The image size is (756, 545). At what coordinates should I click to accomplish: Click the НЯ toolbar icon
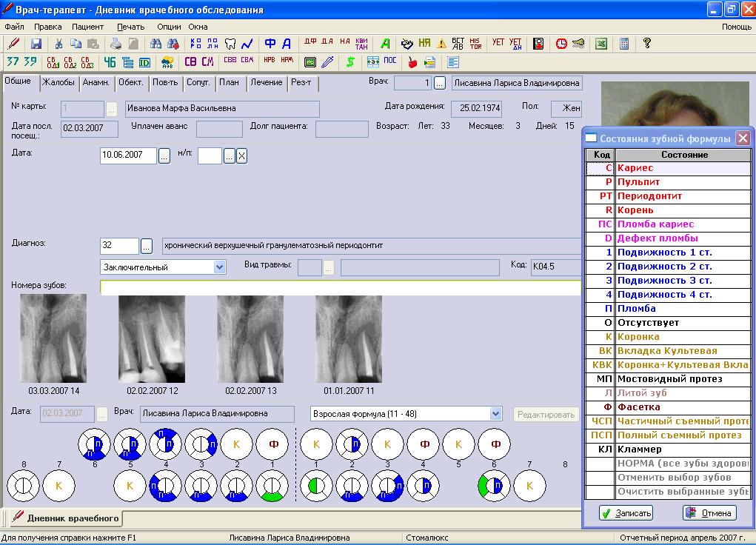click(424, 44)
